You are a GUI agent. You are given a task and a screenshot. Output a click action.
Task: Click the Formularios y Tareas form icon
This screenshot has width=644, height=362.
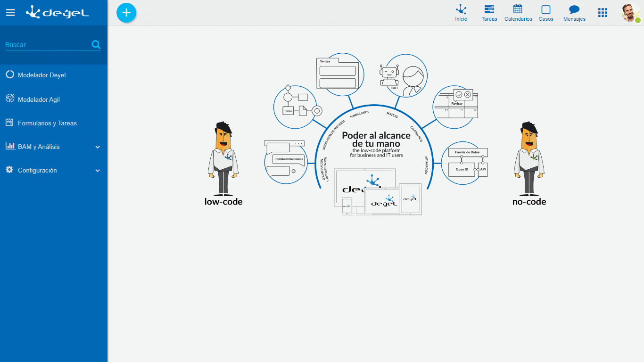[x=9, y=123]
